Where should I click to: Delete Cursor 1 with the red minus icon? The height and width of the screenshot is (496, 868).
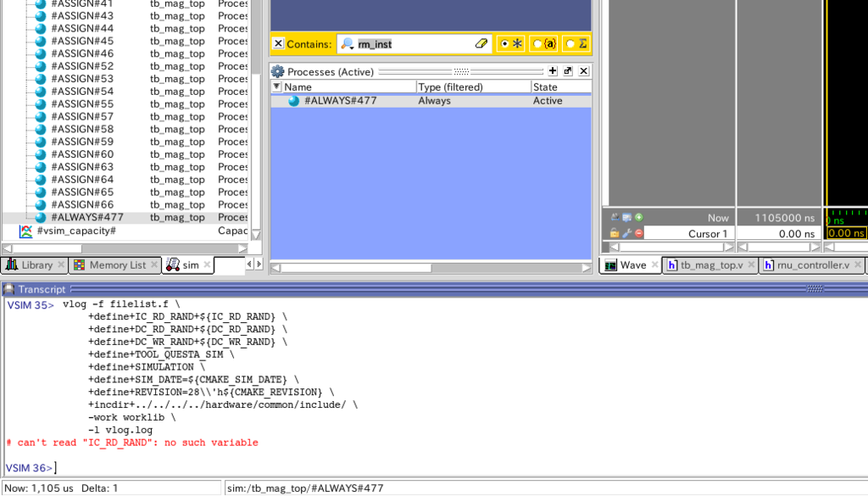[638, 232]
